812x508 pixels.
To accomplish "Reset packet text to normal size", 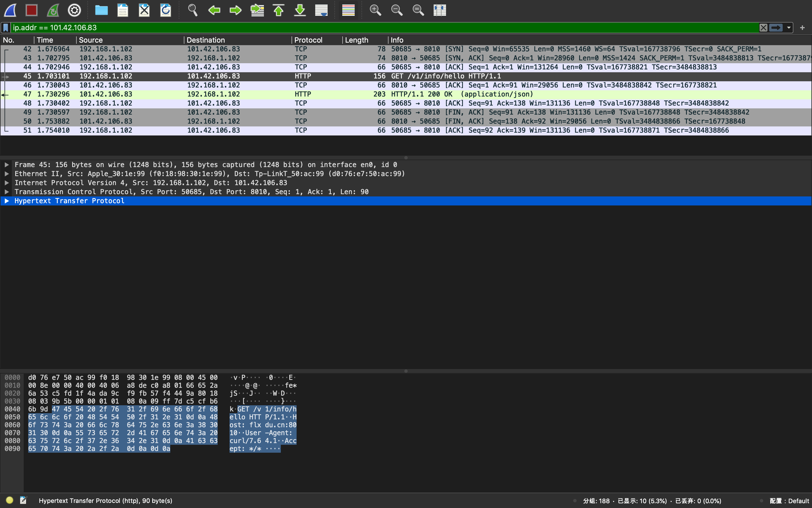I will click(418, 10).
